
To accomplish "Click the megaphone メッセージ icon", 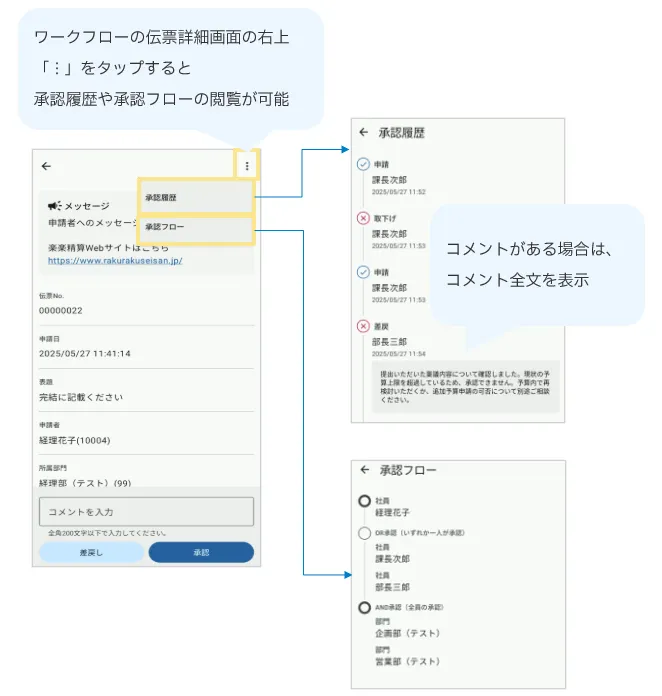I will point(54,205).
